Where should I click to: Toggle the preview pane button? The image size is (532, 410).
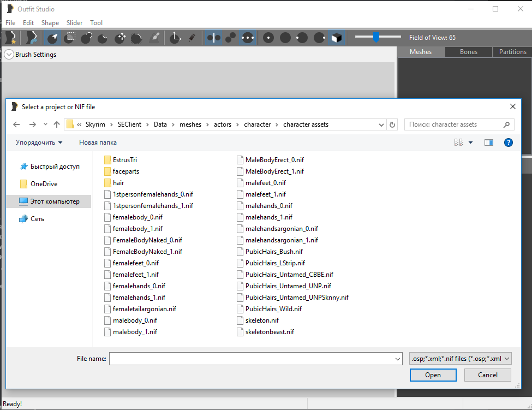(x=488, y=142)
